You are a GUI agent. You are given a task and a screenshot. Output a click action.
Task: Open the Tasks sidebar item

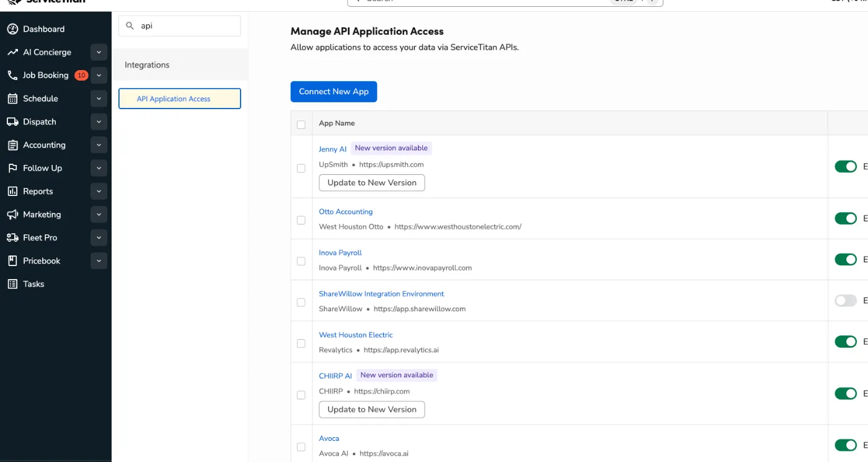click(33, 284)
